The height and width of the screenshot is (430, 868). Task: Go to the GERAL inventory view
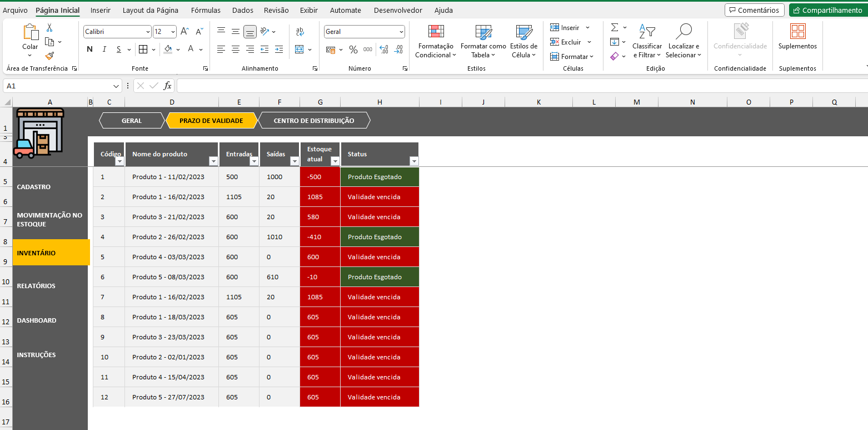coord(132,121)
